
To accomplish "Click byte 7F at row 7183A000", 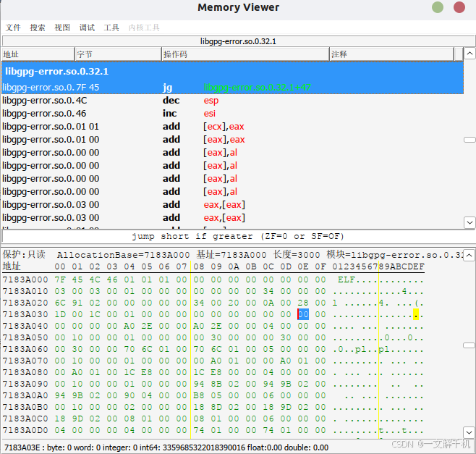I will (x=60, y=279).
